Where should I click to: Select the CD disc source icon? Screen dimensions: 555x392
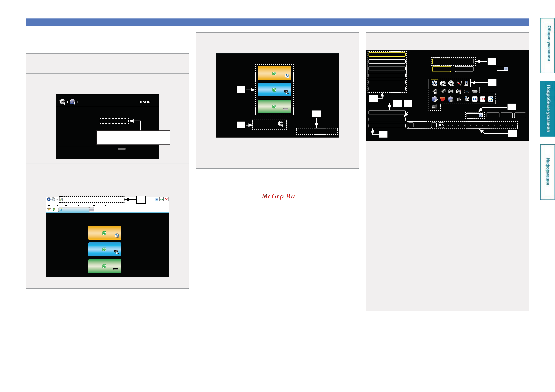click(451, 83)
